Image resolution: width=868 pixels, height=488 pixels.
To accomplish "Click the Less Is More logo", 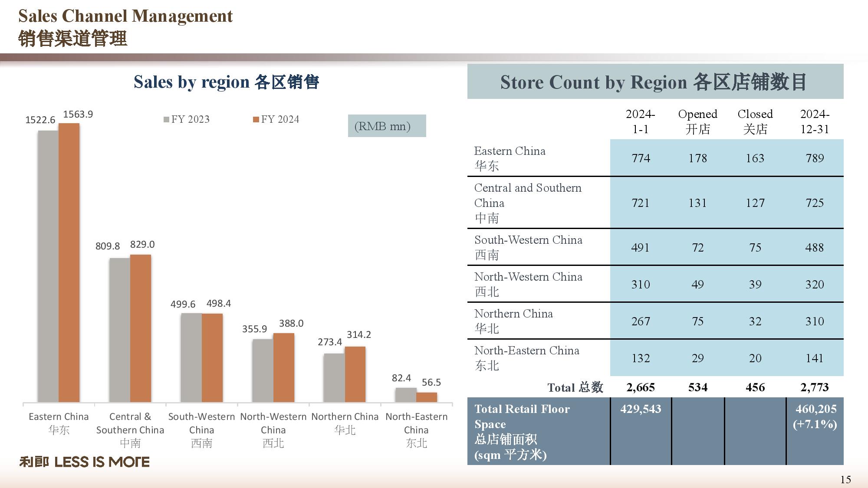I will click(x=84, y=462).
